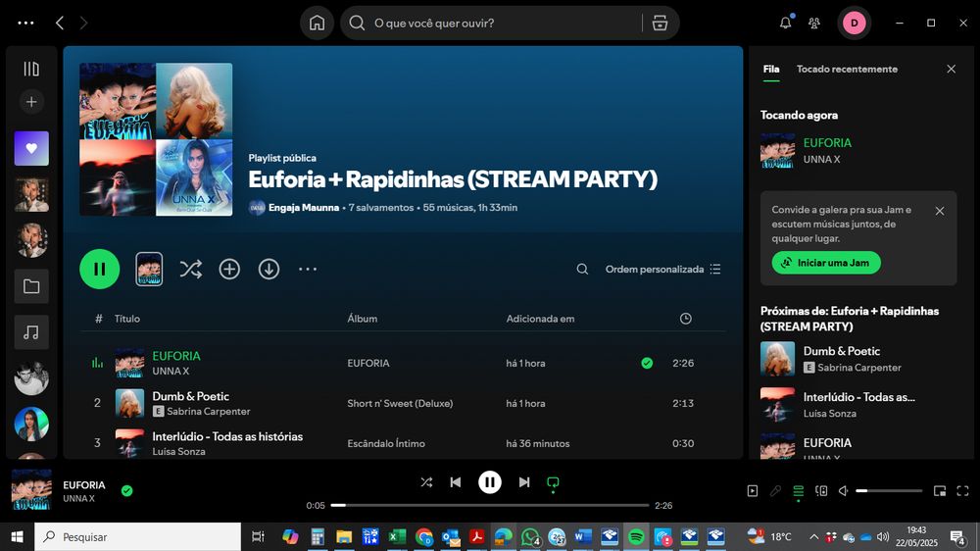Select the 'Interlúdio - Todas as histórias' track

(x=227, y=436)
